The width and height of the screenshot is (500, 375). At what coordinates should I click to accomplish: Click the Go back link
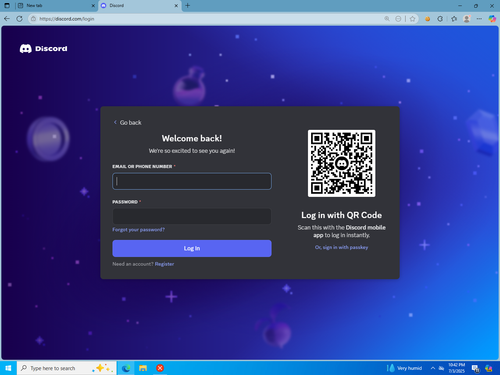(x=128, y=123)
